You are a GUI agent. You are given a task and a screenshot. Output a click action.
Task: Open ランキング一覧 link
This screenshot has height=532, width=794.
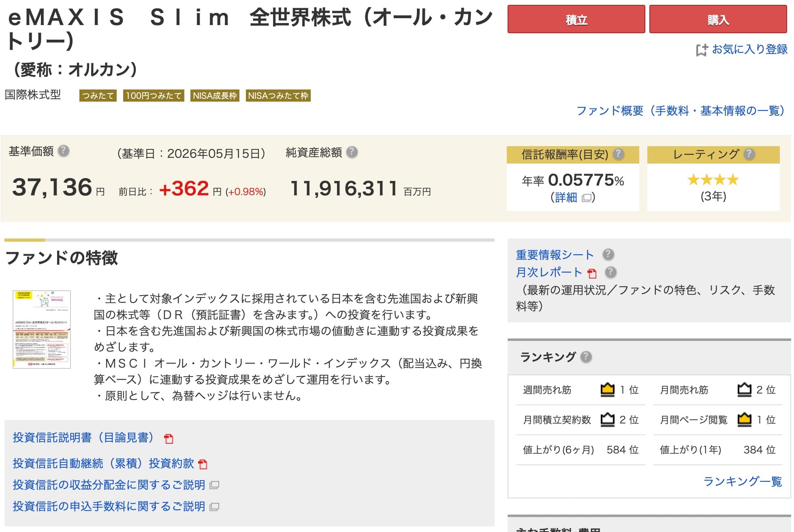743,481
